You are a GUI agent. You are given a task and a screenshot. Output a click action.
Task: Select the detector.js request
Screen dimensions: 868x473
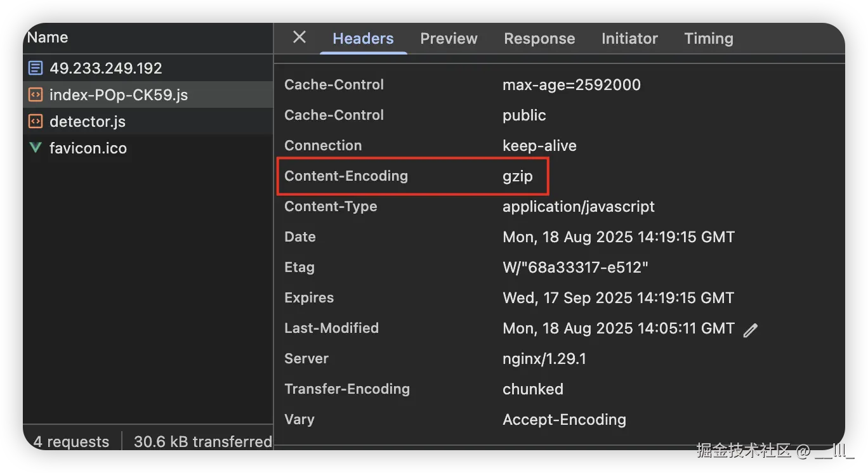(x=88, y=122)
